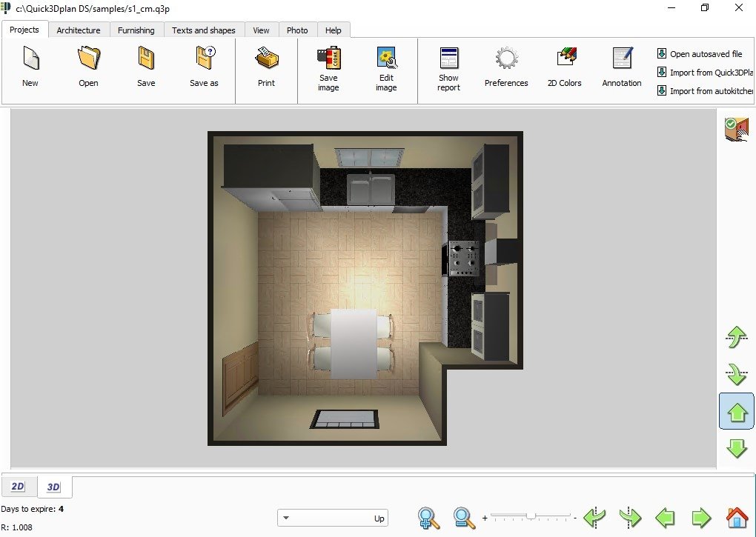Viewport: 756px width, 537px height.
Task: Click Save image
Action: (328, 69)
